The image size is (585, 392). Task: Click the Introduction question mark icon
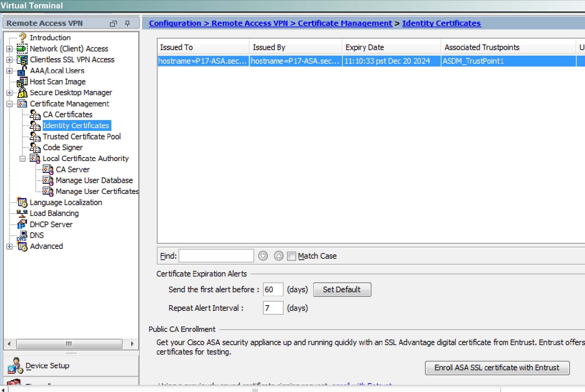(23, 37)
